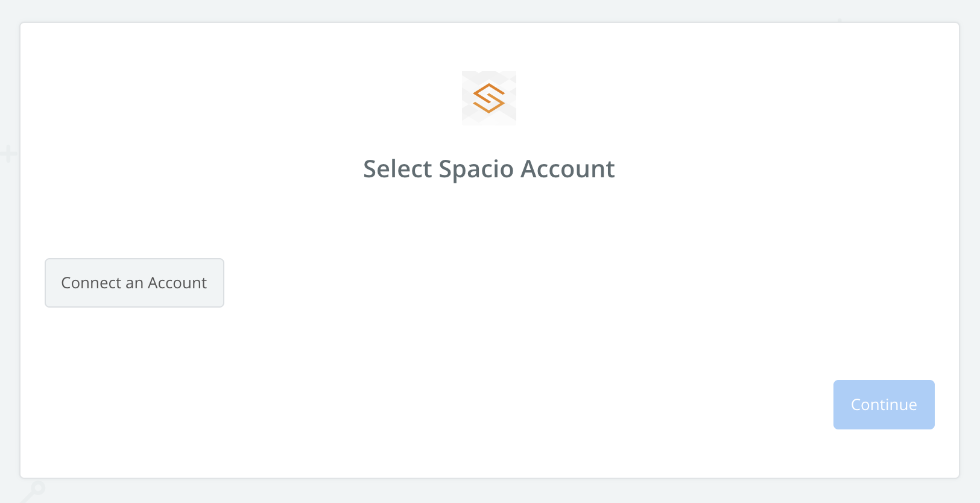Click the disabled-looking light blue Continue button
Screen dimensions: 980x503
pyautogui.click(x=884, y=405)
